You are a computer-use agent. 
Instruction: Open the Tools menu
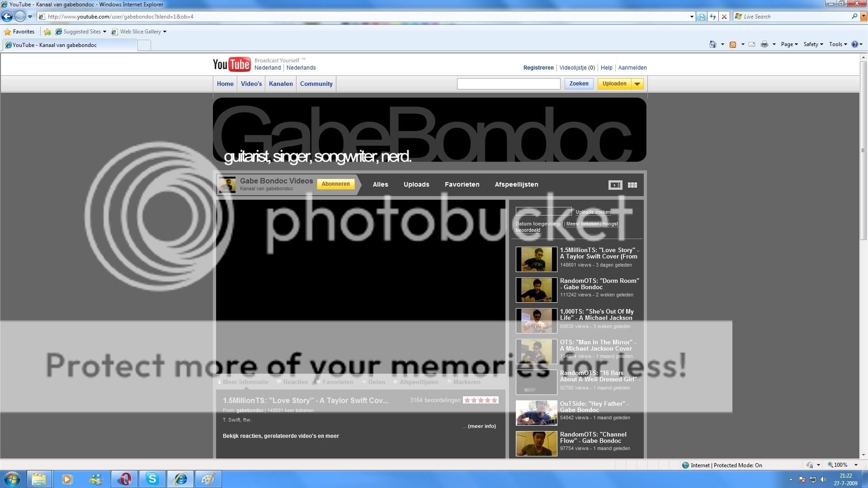pos(838,44)
